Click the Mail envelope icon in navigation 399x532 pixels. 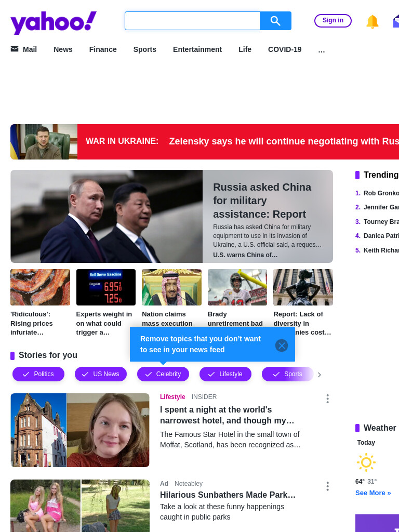[x=15, y=49]
